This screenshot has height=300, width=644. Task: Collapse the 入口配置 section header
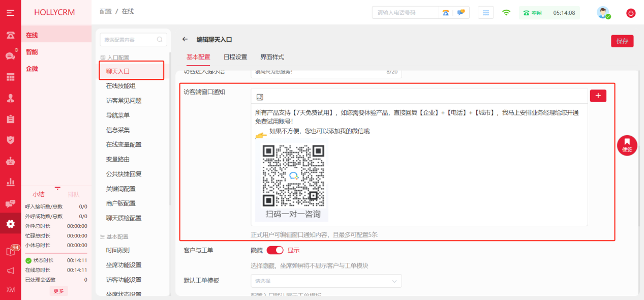(114, 58)
